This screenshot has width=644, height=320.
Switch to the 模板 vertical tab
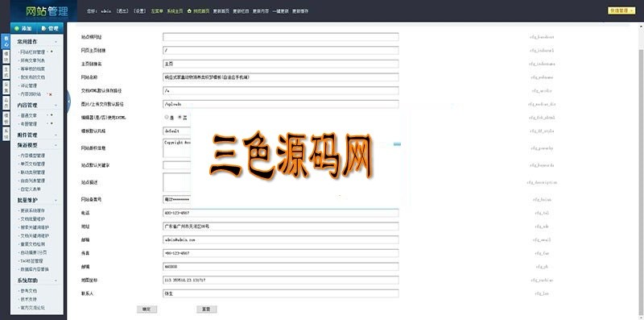click(6, 118)
